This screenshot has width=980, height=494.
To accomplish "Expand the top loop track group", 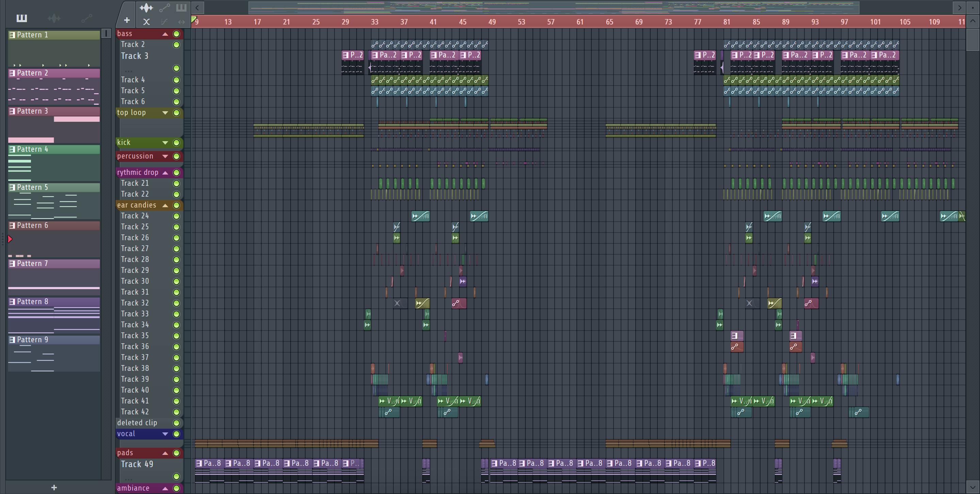I will coord(165,113).
